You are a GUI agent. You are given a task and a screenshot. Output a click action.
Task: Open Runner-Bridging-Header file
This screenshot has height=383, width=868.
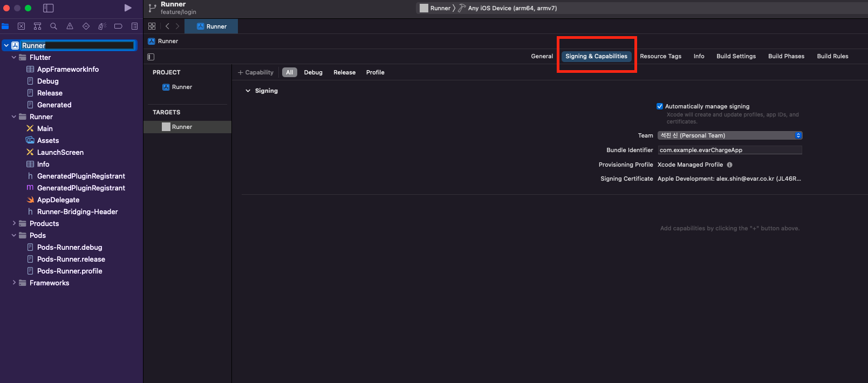click(77, 211)
